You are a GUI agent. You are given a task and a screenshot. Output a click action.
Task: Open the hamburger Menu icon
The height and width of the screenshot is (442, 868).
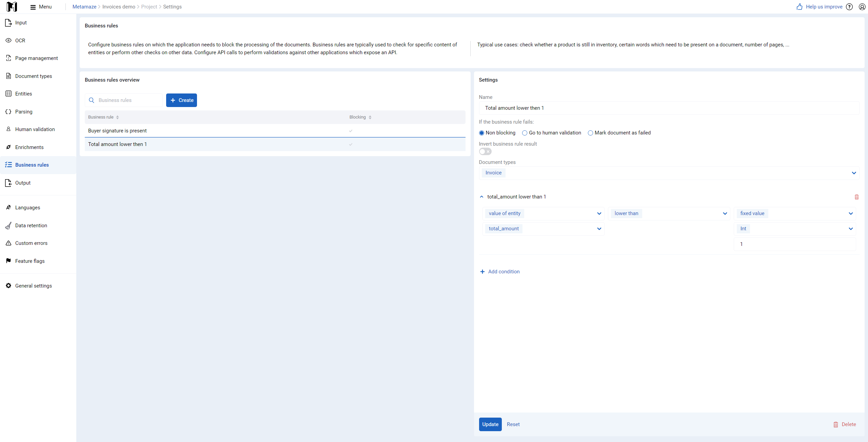(33, 7)
